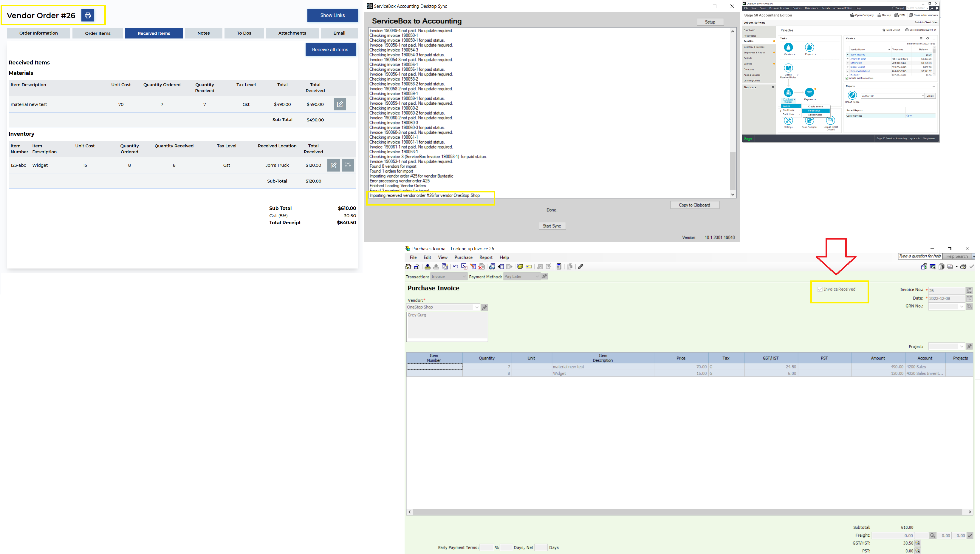Viewport: 980px width, 554px height.
Task: Click the sync log vertical scrollbar thumb
Action: pyautogui.click(x=733, y=170)
